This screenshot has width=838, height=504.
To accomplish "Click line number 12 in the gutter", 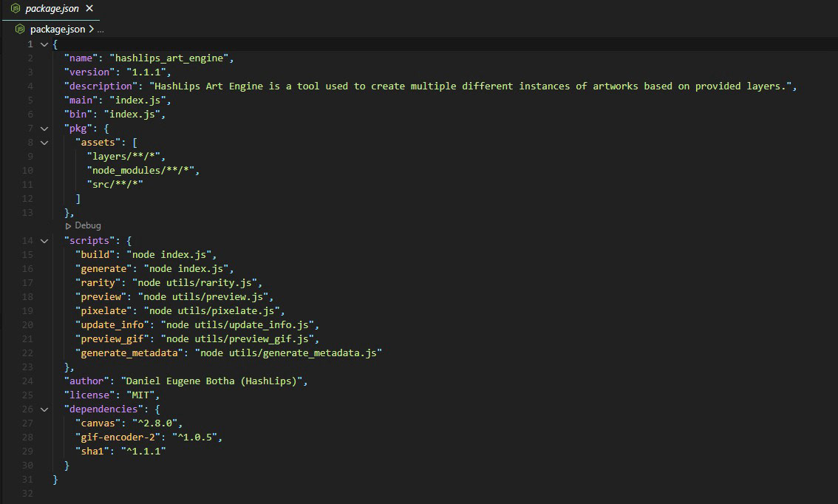I will [x=27, y=199].
